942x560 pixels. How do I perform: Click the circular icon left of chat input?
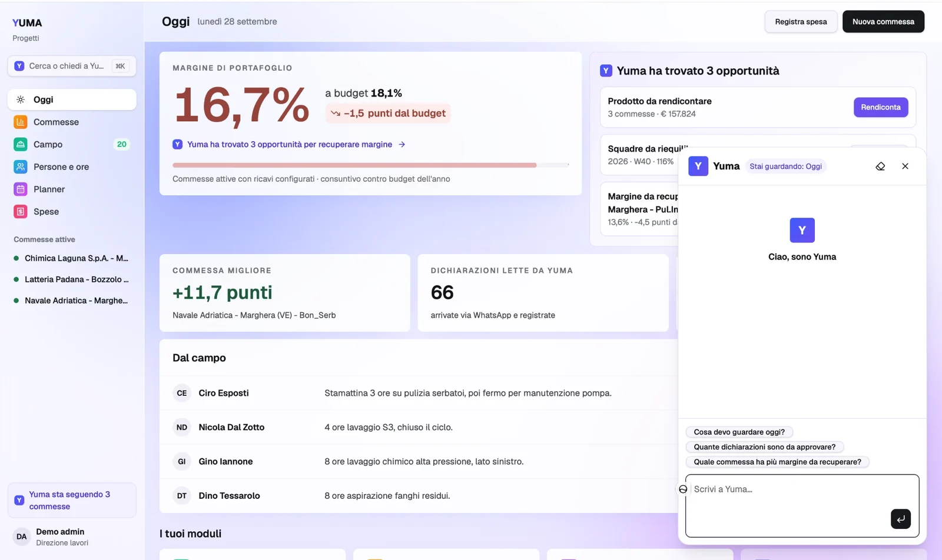tap(683, 489)
